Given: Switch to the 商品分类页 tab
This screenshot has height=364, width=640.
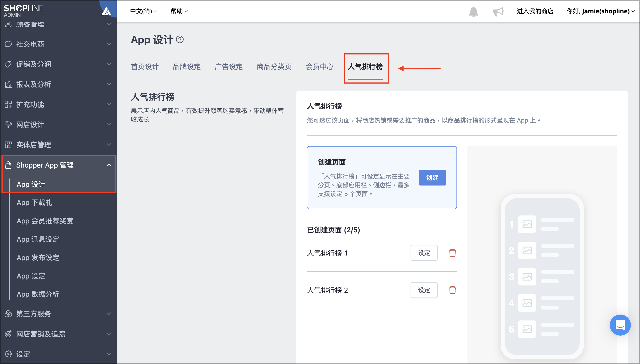Looking at the screenshot, I should 274,67.
